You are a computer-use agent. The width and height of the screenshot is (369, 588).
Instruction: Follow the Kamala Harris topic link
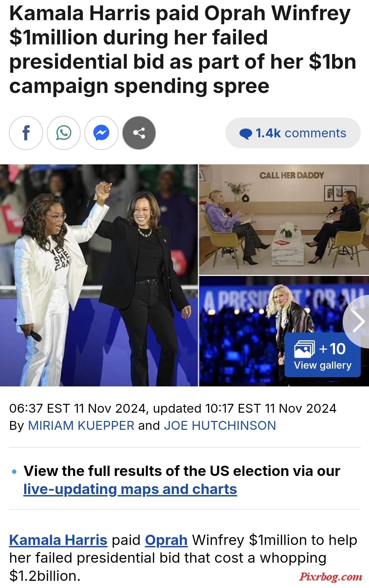pyautogui.click(x=58, y=540)
